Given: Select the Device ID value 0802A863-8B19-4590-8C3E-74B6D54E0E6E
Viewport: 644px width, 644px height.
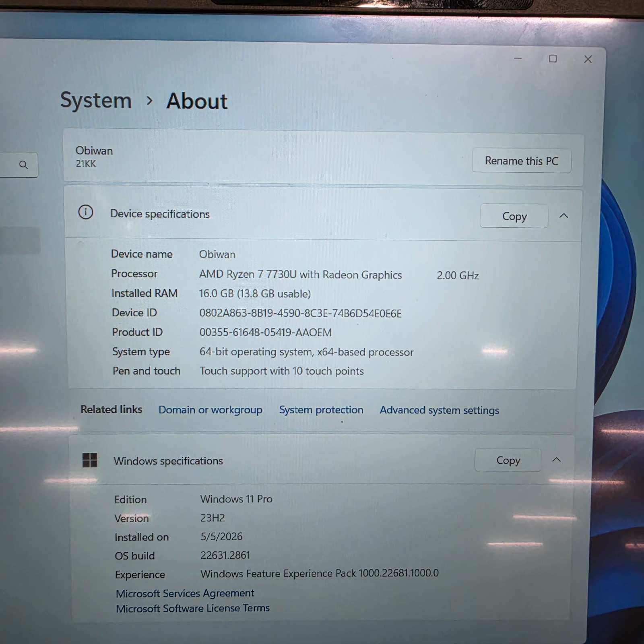Looking at the screenshot, I should coord(300,313).
